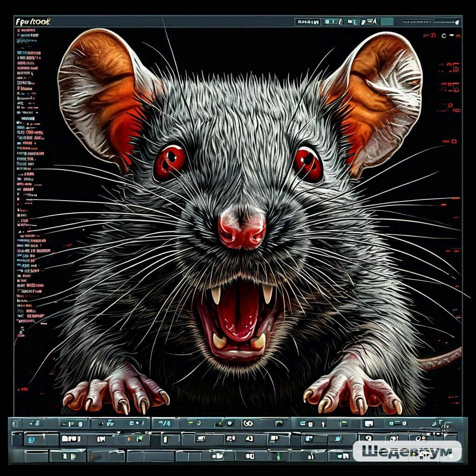Click the leftmost key in bottom panel top row
The image size is (476, 476).
(x=16, y=423)
